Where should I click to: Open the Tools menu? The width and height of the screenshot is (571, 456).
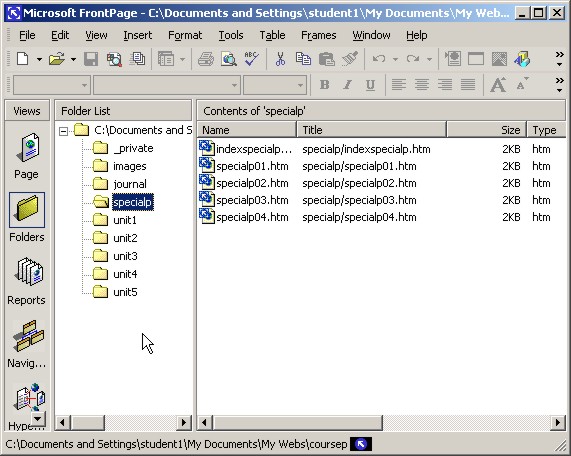(231, 35)
